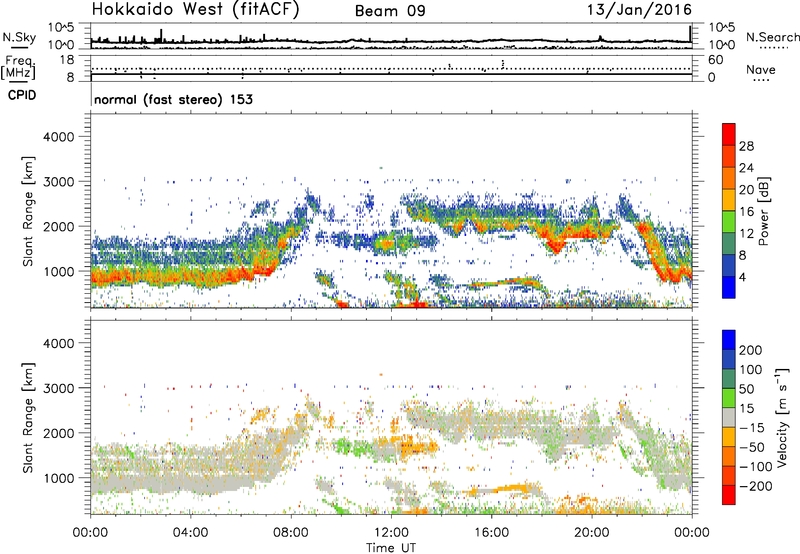Click the "Velocity [m s-1]" colorbar label
This screenshot has width=800, height=554.
click(782, 417)
